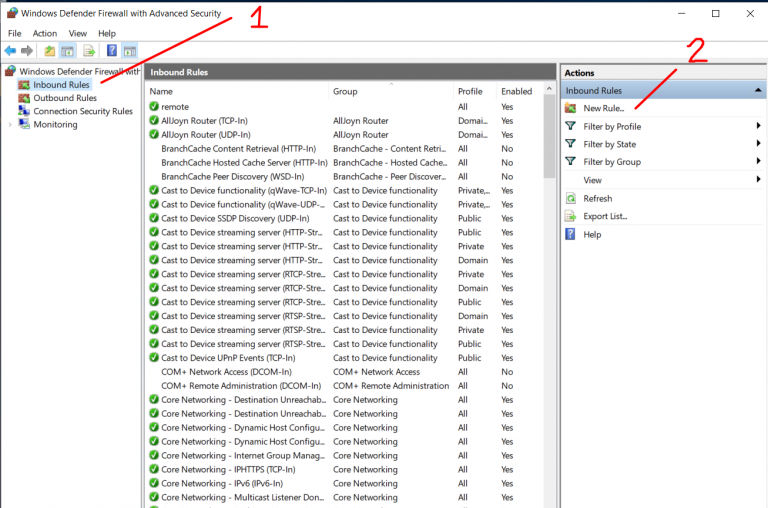Click the rules list vertical scrollbar thumb

pyautogui.click(x=549, y=136)
